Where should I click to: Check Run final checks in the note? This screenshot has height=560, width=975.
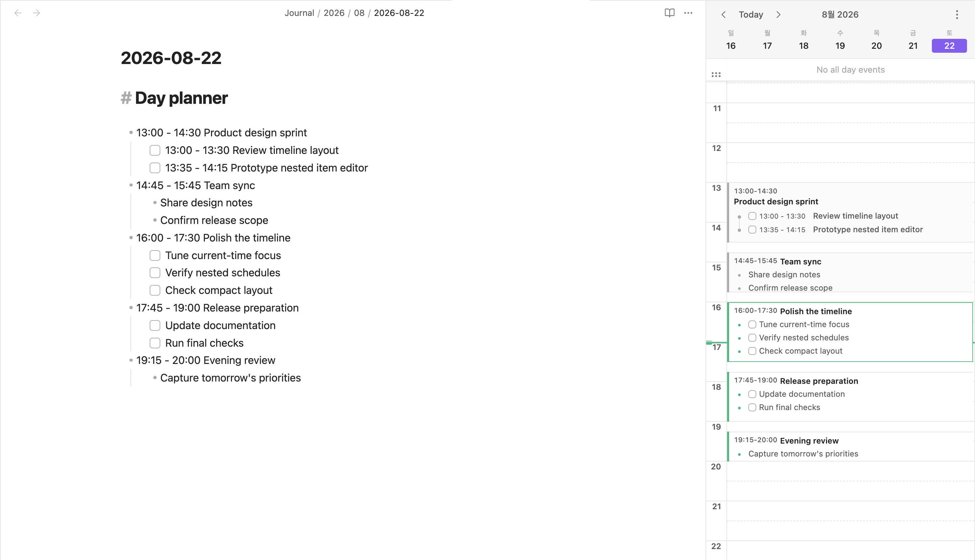pyautogui.click(x=155, y=343)
